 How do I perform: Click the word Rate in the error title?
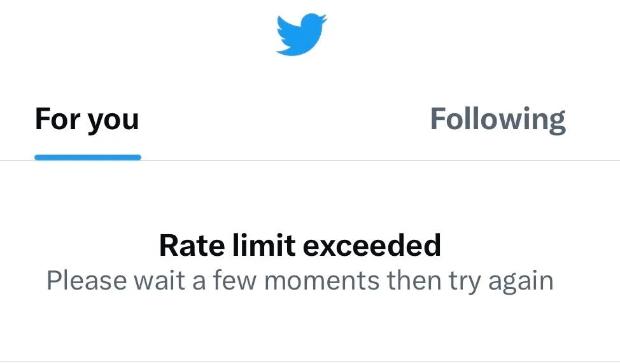(x=193, y=246)
